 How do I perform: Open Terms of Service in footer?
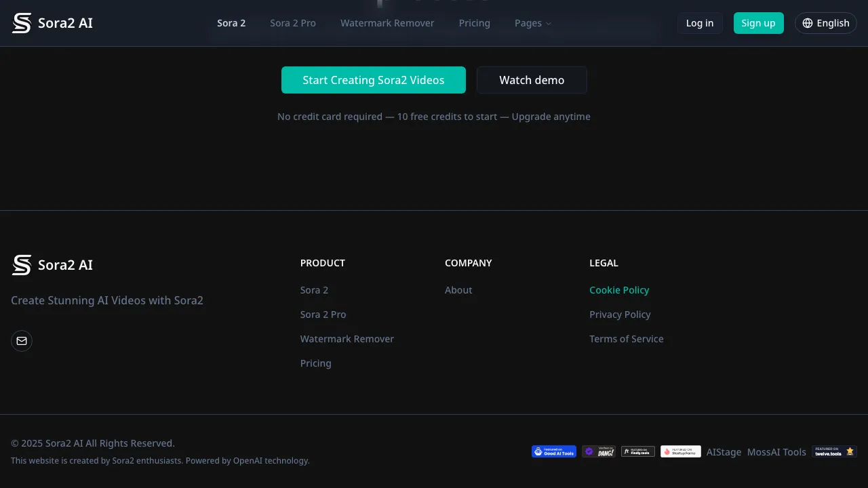626,339
